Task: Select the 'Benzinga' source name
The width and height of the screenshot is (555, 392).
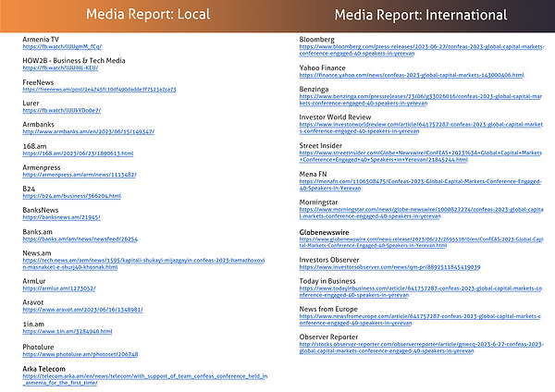Action: pos(314,89)
